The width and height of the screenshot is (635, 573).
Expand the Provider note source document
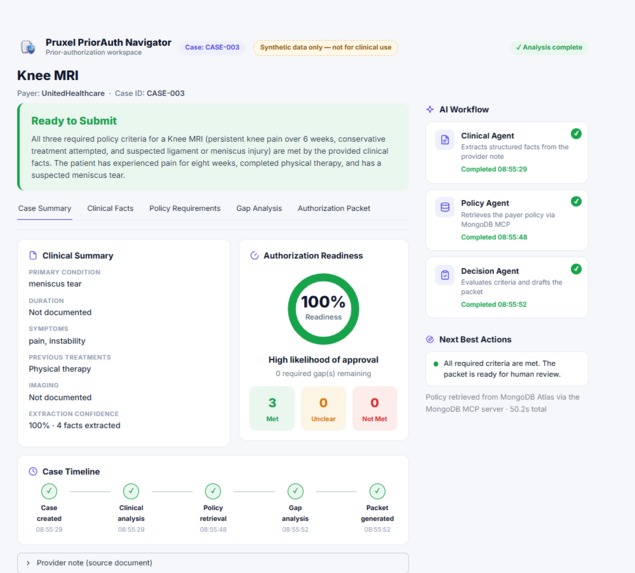click(x=213, y=563)
